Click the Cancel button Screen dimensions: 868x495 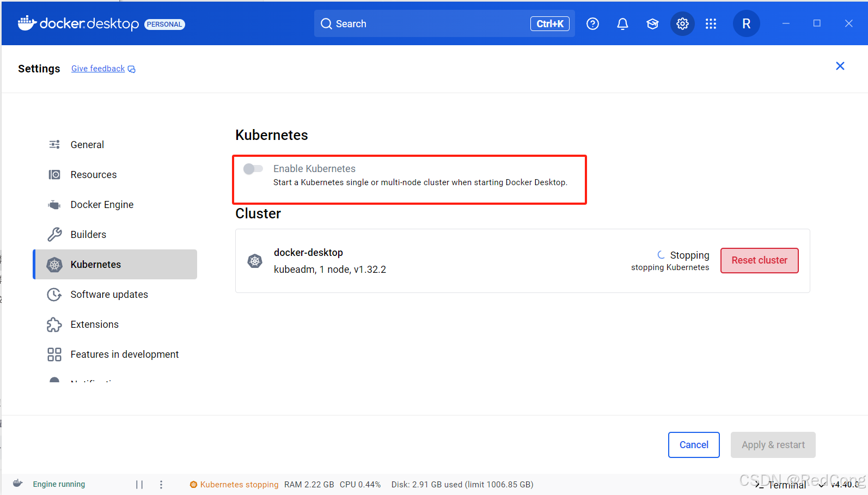click(694, 445)
